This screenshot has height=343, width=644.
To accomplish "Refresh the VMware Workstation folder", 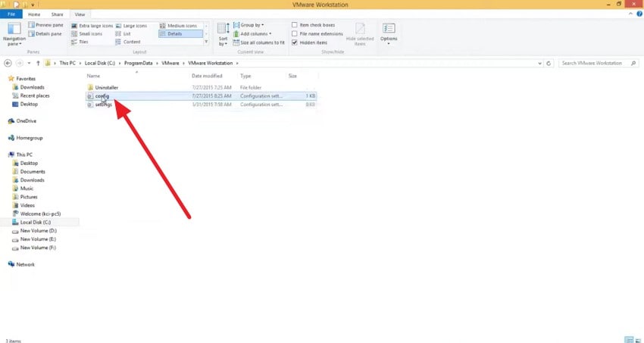I will click(x=549, y=63).
